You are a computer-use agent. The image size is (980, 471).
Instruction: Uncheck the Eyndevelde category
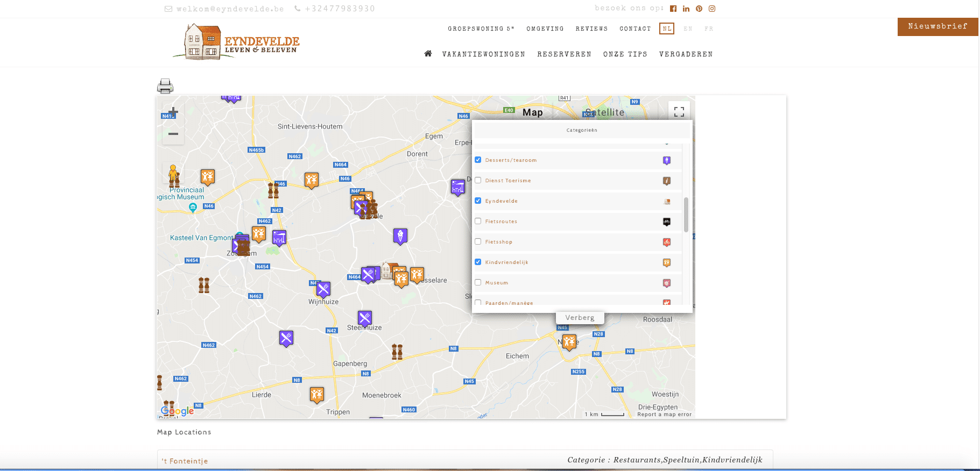[478, 201]
